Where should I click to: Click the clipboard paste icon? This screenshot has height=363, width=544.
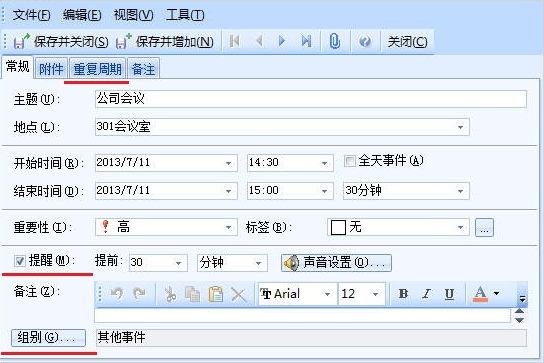[x=215, y=294]
